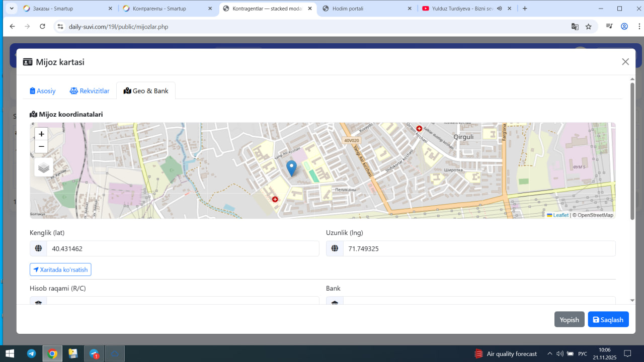This screenshot has width=644, height=362.
Task: Save with the Saqlash button
Action: pos(608,320)
